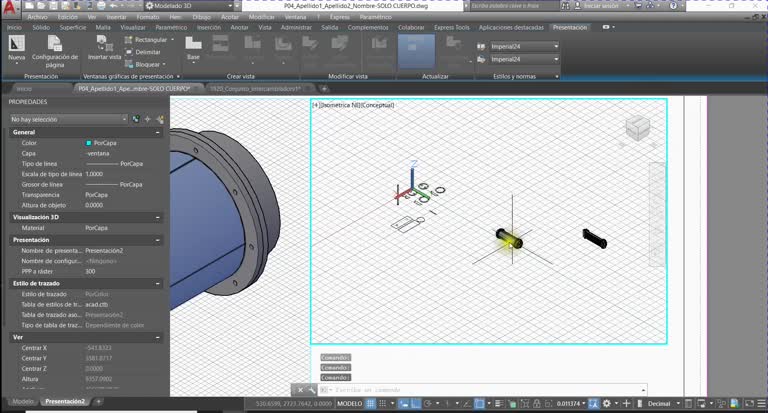
Task: Click the save icon in quick access toolbar
Action: click(x=53, y=6)
